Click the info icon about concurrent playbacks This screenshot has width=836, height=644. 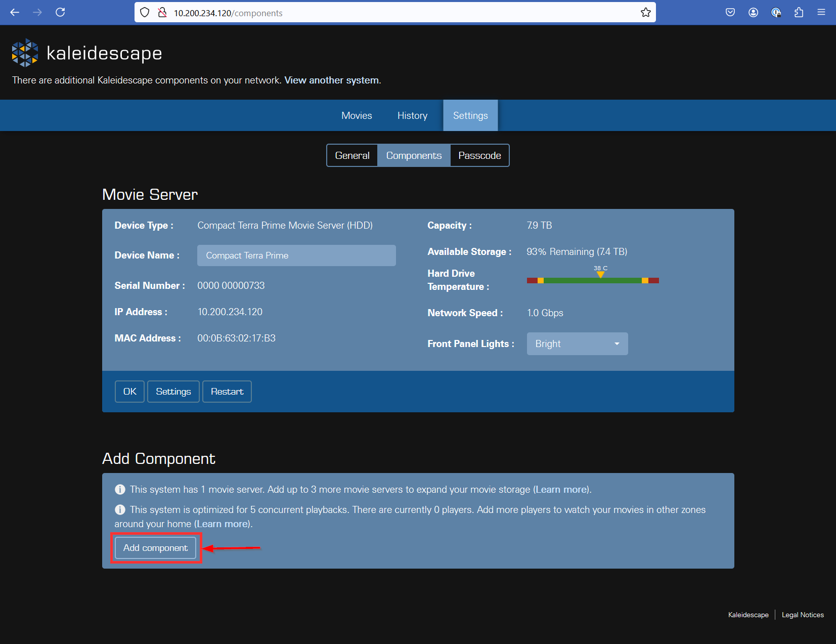point(120,509)
